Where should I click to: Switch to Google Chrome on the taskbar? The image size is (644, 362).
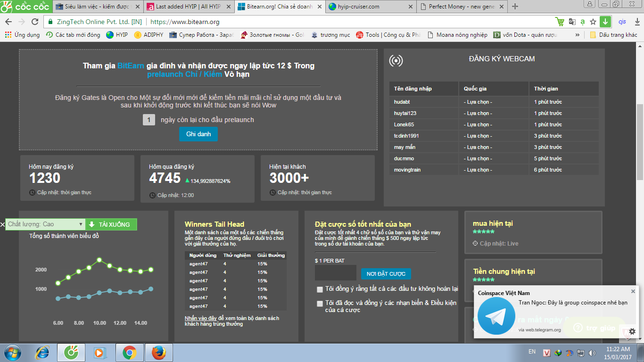pyautogui.click(x=130, y=352)
